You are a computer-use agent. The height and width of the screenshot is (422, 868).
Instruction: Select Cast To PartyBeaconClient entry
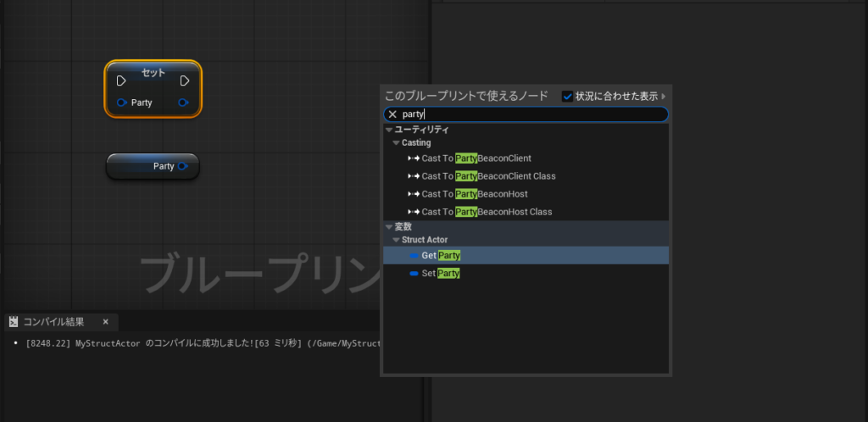coord(476,158)
